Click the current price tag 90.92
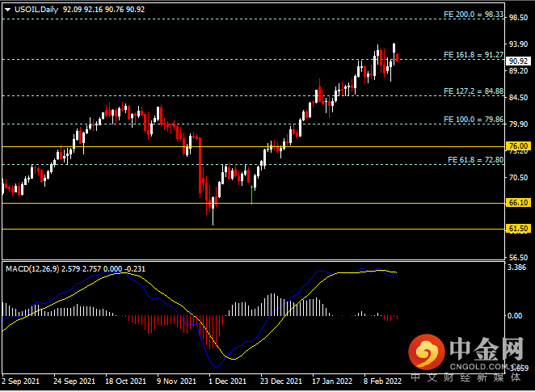This screenshot has width=535, height=392. pos(518,61)
